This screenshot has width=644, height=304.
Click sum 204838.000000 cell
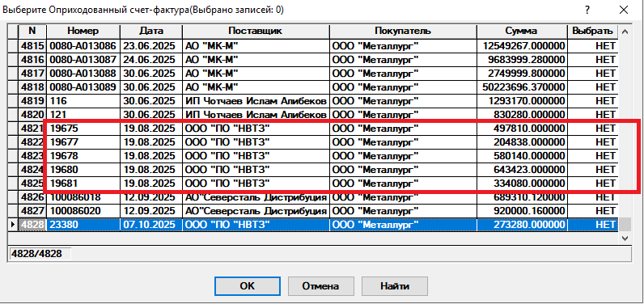(522, 142)
